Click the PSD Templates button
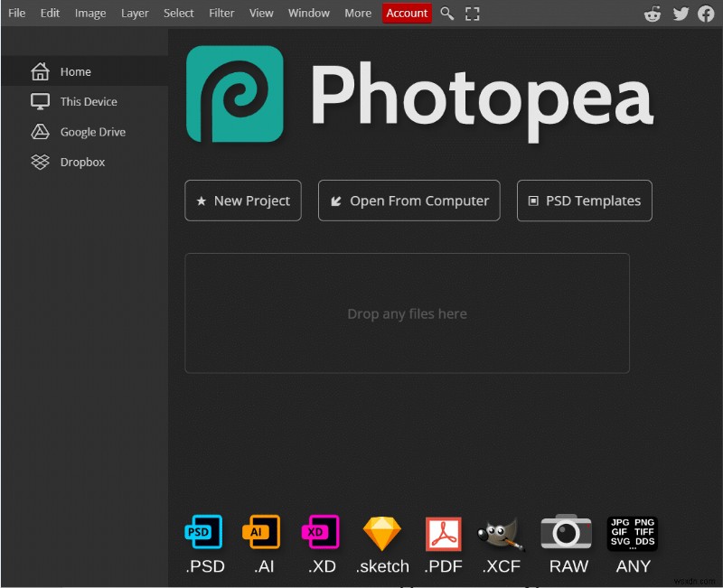The height and width of the screenshot is (588, 723). click(x=584, y=201)
